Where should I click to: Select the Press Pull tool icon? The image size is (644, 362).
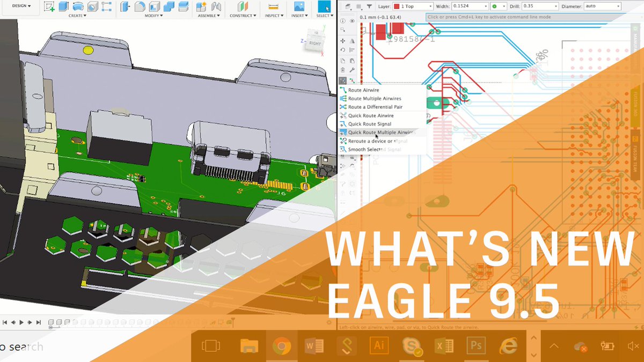(126, 7)
